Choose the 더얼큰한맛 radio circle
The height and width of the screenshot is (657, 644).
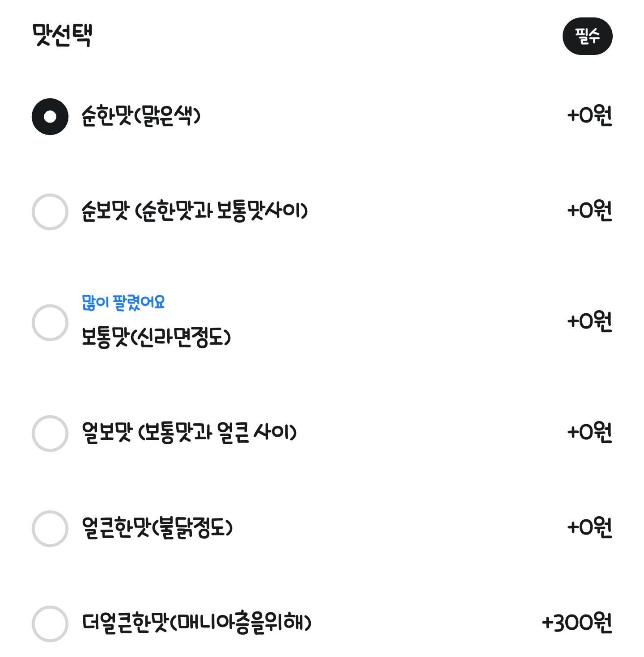[x=50, y=624]
